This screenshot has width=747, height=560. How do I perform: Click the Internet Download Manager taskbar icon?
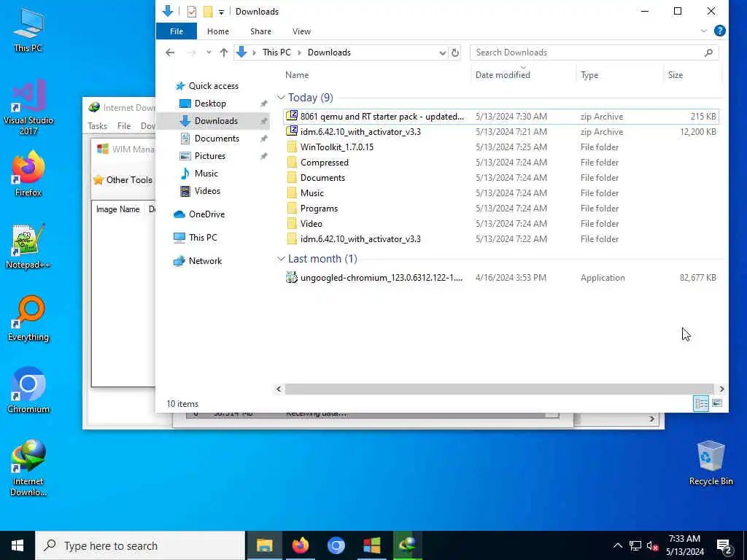pyautogui.click(x=407, y=545)
